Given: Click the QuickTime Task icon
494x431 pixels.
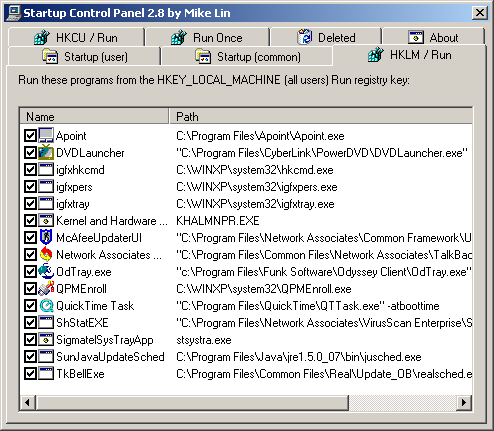Looking at the screenshot, I should coord(46,306).
